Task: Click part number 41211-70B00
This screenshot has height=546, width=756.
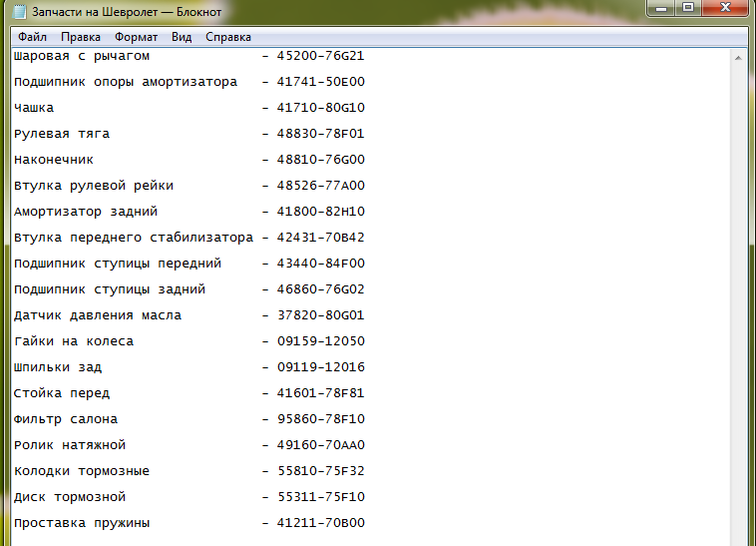Action: (x=320, y=523)
